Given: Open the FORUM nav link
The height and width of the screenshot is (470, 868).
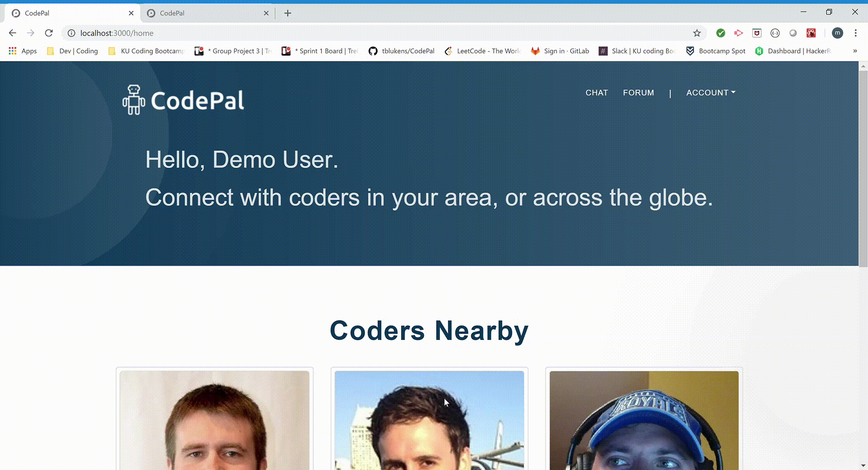Looking at the screenshot, I should coord(638,93).
